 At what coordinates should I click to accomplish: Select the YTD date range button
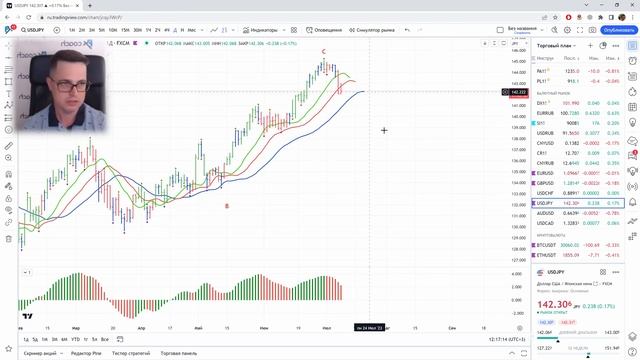coord(76,339)
